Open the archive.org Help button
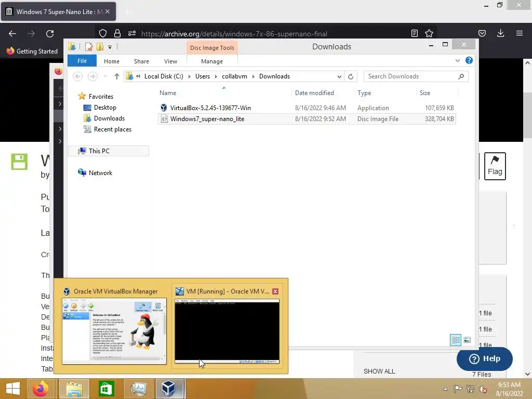The height and width of the screenshot is (399, 532). click(x=485, y=358)
